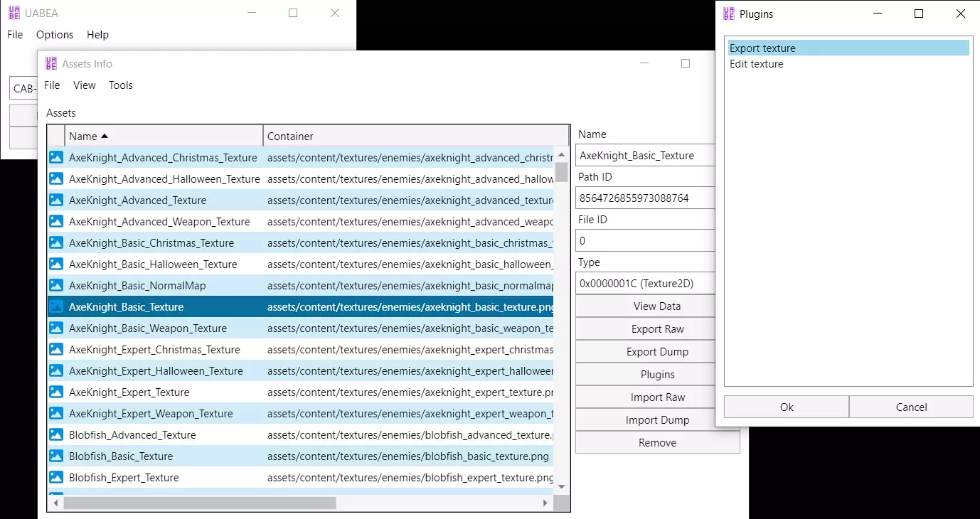This screenshot has width=980, height=519.
Task: Click the image icon for AxeKnight_Advanced_Weapon_Texture
Action: coord(56,222)
